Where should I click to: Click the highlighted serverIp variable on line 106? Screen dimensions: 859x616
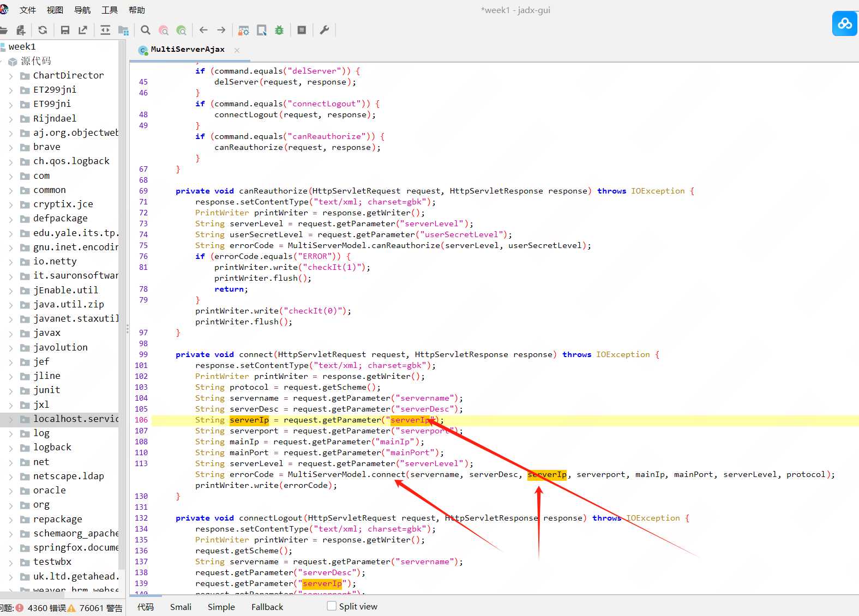[x=249, y=420]
